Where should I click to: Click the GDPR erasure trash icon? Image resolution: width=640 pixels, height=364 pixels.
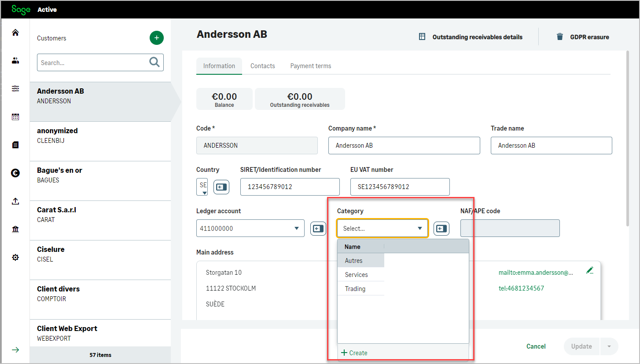click(x=560, y=37)
